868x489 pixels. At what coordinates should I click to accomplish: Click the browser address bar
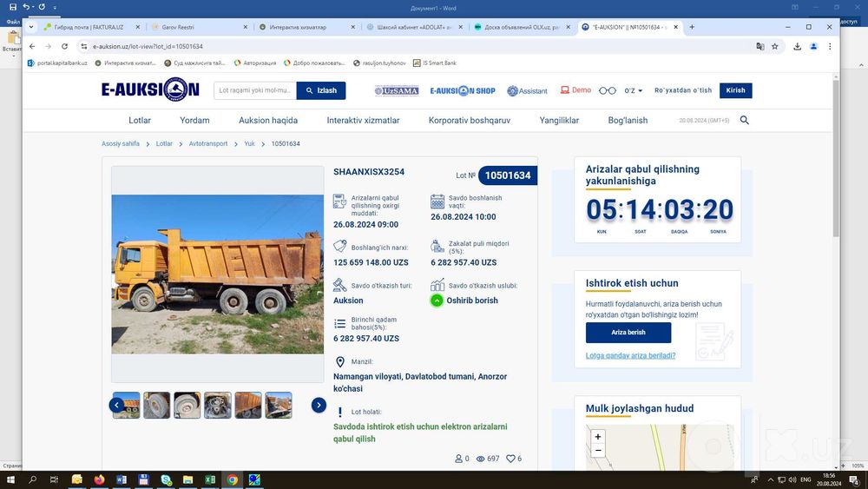tap(415, 47)
